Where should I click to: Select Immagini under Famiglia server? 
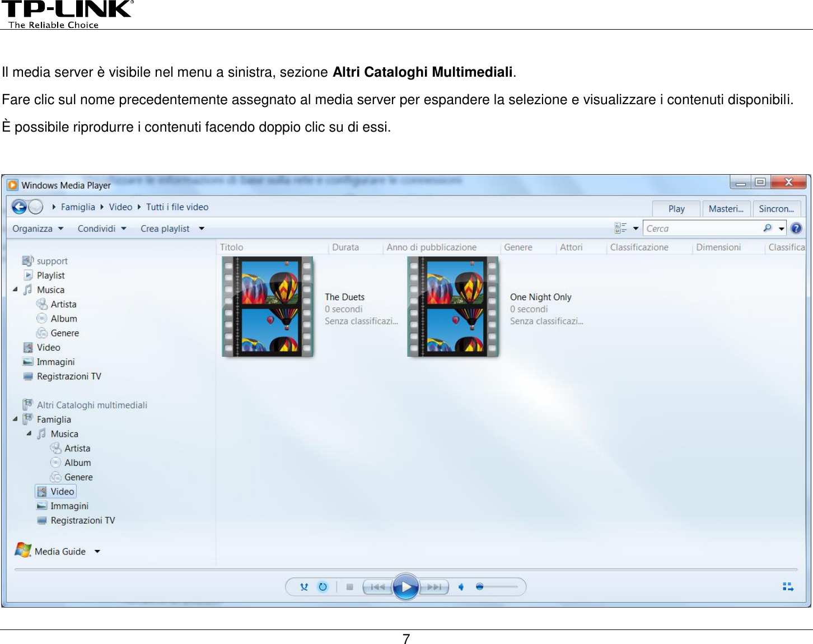(x=62, y=506)
